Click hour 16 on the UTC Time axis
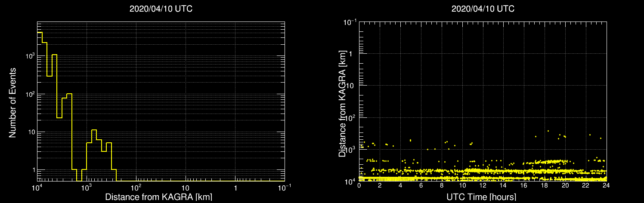644x203 pixels. [524, 185]
